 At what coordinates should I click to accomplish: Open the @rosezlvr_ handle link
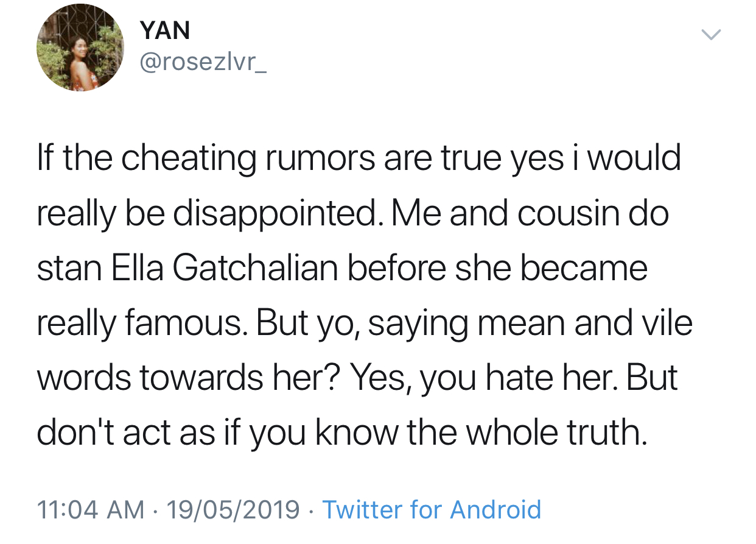203,63
